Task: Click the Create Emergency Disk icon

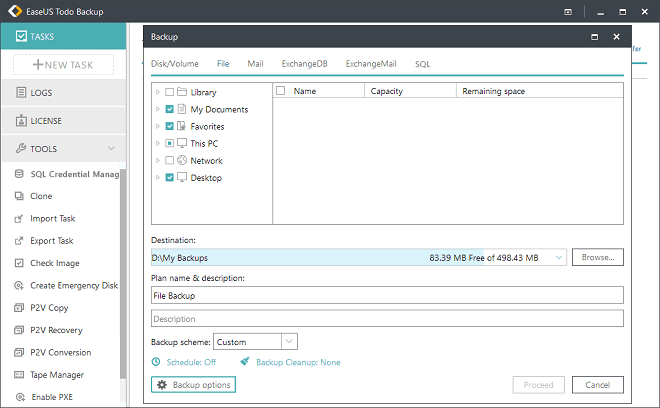Action: (x=19, y=285)
